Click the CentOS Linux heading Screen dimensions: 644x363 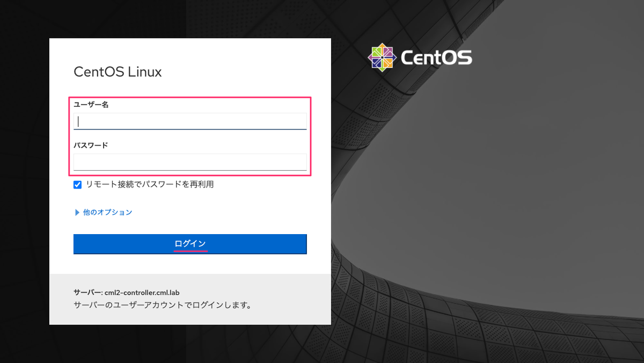pyautogui.click(x=118, y=72)
